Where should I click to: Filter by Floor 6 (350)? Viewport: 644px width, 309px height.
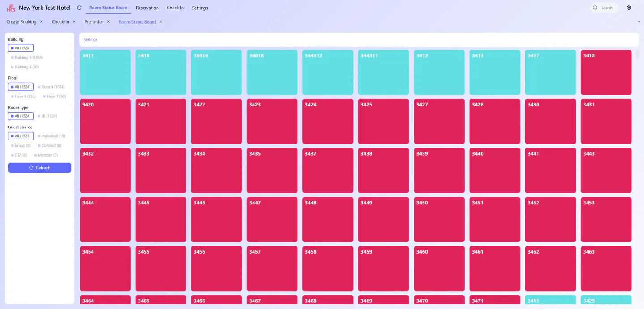[x=23, y=96]
